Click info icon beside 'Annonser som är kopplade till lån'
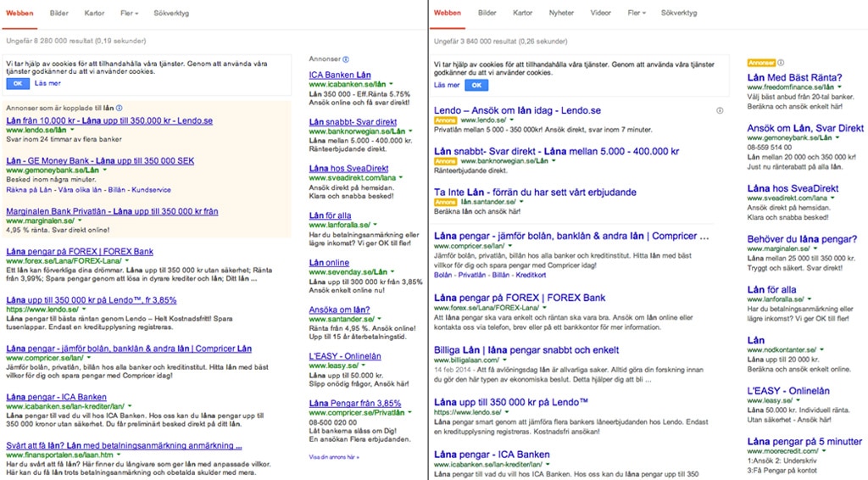The image size is (868, 480). point(119,109)
